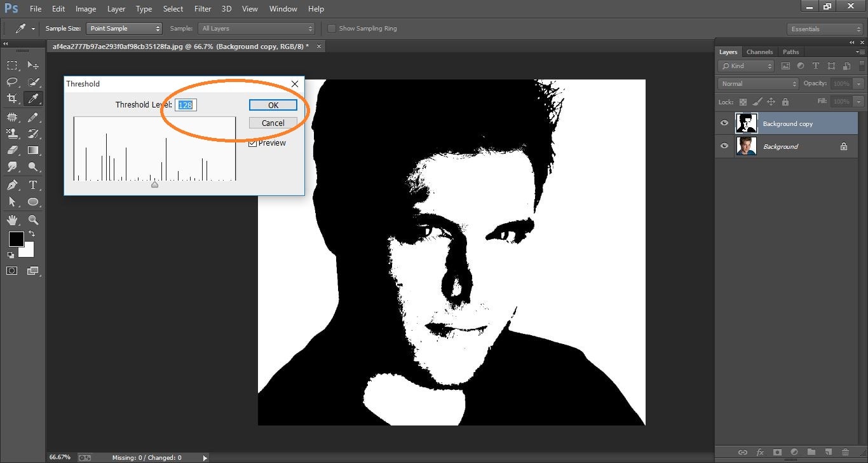
Task: Open layer styles with the fx icon
Action: 761,452
